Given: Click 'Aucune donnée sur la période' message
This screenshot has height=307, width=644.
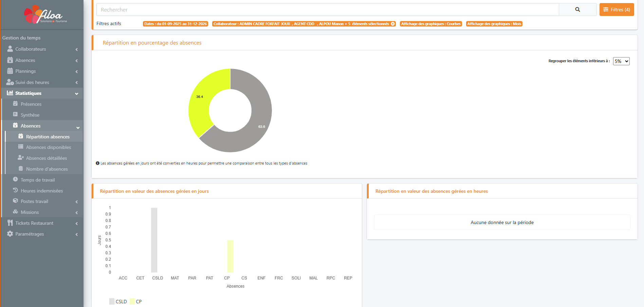Looking at the screenshot, I should pyautogui.click(x=502, y=222).
